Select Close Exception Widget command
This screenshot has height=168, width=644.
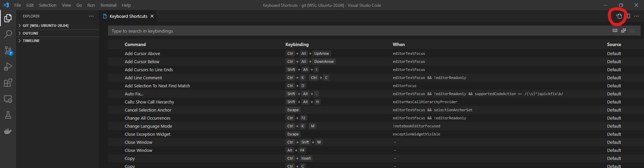148,134
